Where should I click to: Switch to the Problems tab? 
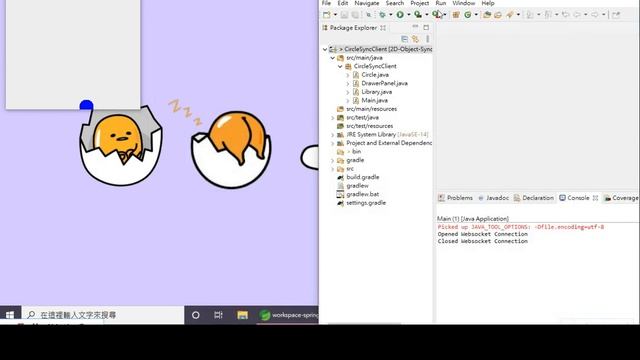[455, 198]
